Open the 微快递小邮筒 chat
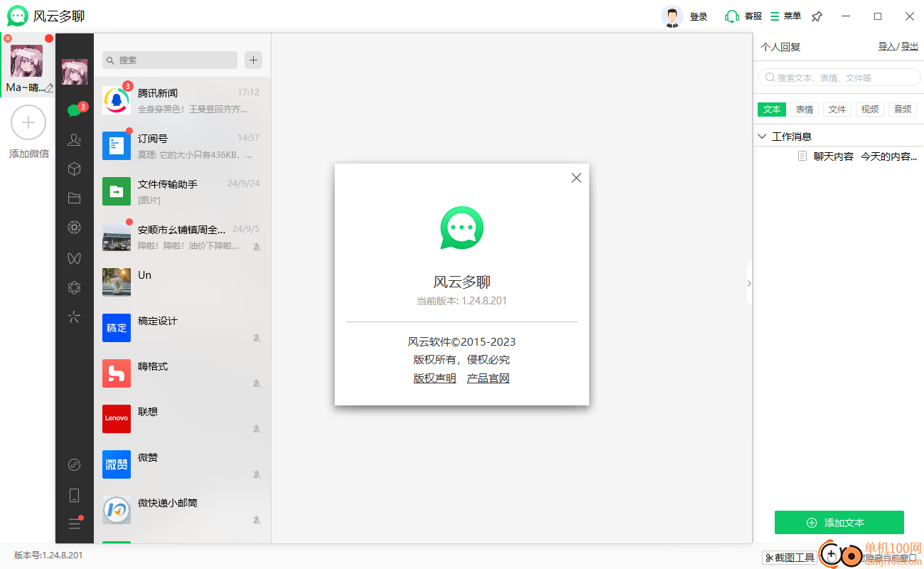 (182, 510)
